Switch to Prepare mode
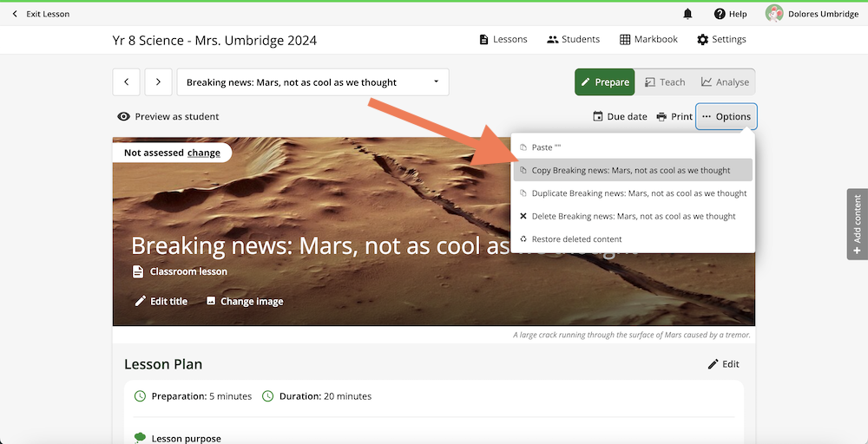Image resolution: width=868 pixels, height=444 pixels. [604, 82]
